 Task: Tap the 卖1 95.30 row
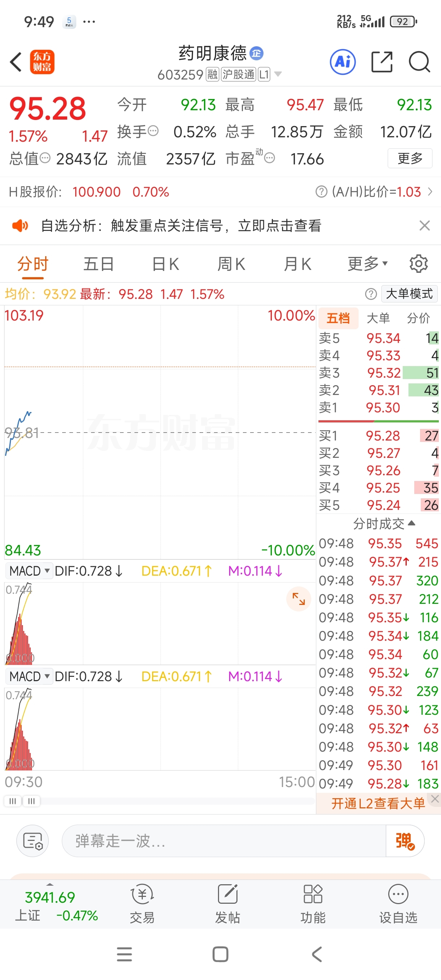[378, 408]
